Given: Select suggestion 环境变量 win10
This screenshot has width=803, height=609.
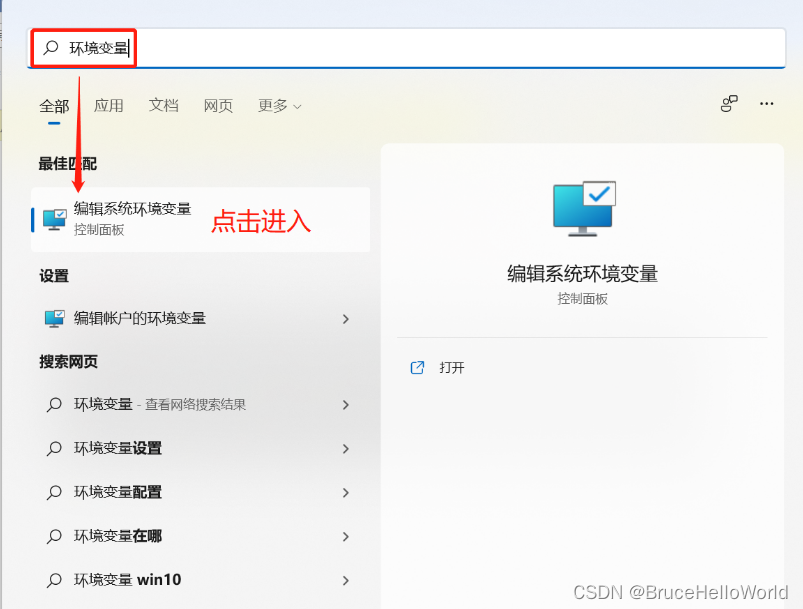Looking at the screenshot, I should pos(200,580).
